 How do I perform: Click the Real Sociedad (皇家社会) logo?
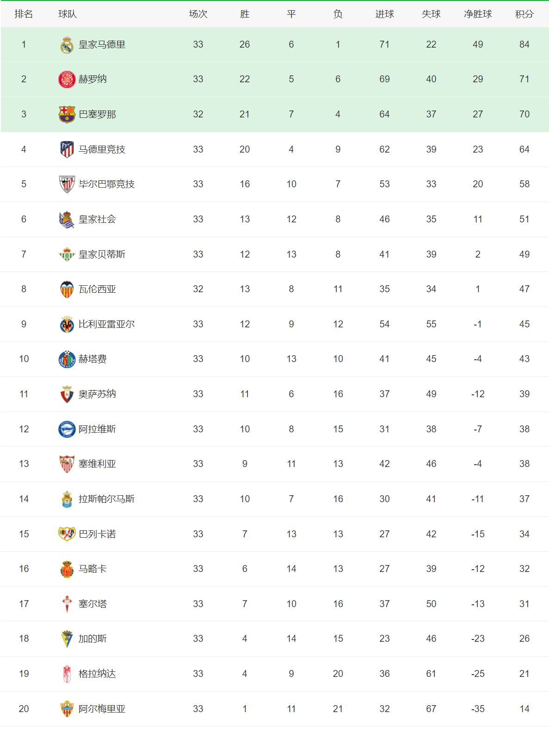pos(67,219)
